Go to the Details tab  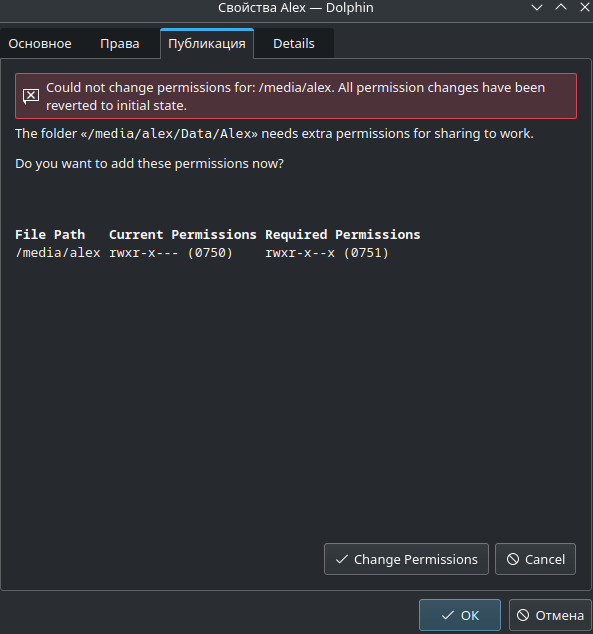(x=294, y=44)
